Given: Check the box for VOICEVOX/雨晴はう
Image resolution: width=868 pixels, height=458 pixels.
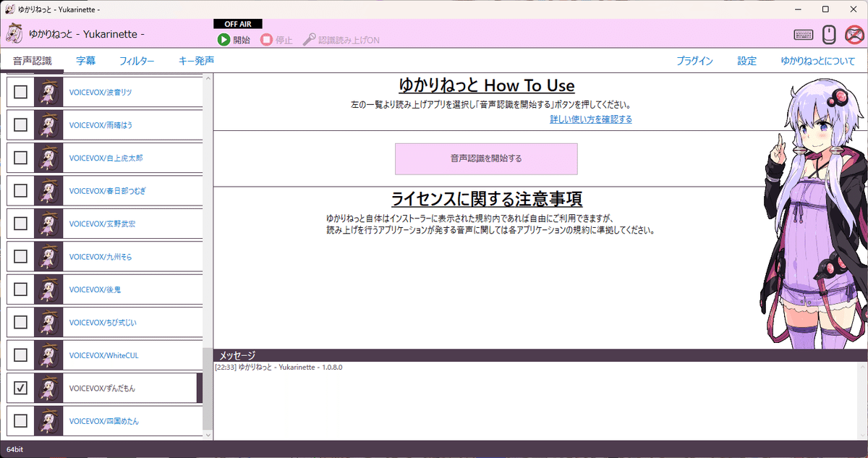Looking at the screenshot, I should point(21,124).
